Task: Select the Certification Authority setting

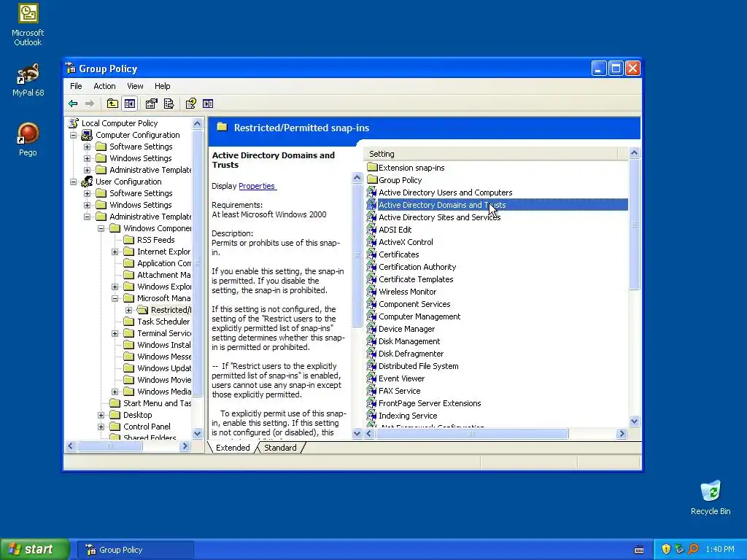Action: pos(417,267)
